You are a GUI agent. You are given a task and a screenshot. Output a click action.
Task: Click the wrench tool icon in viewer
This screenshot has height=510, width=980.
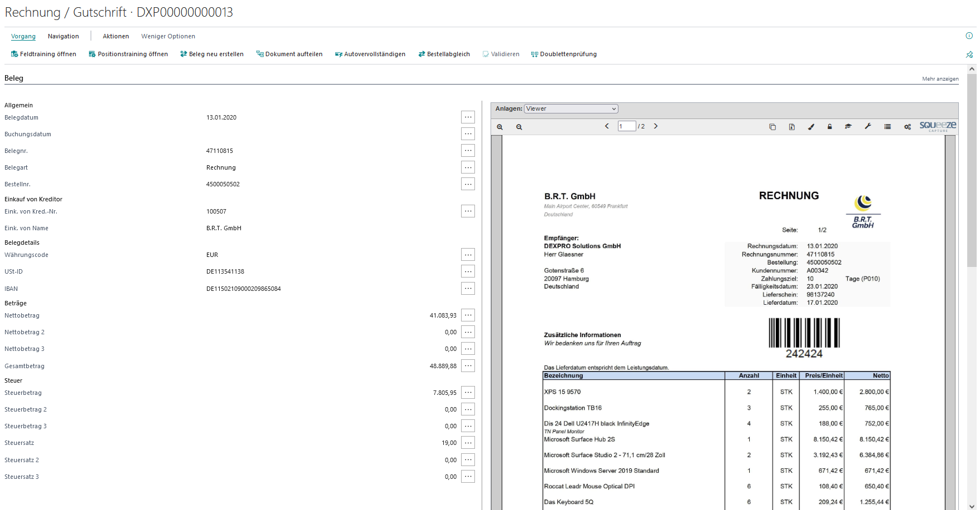868,126
